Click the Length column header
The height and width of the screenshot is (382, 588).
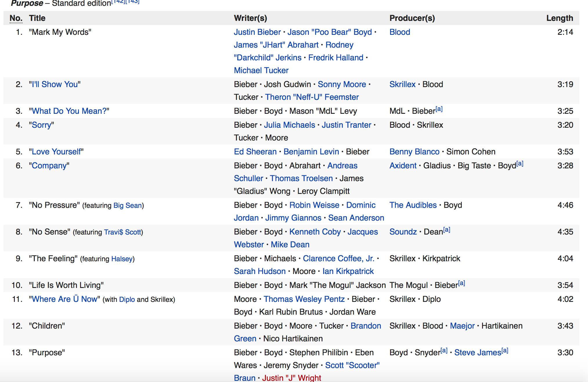pos(560,18)
